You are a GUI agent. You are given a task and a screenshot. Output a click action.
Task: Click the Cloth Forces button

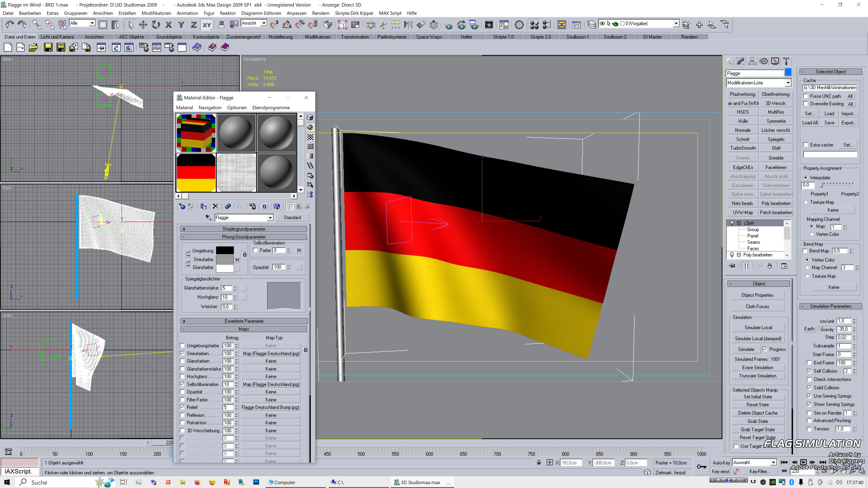coord(757,307)
